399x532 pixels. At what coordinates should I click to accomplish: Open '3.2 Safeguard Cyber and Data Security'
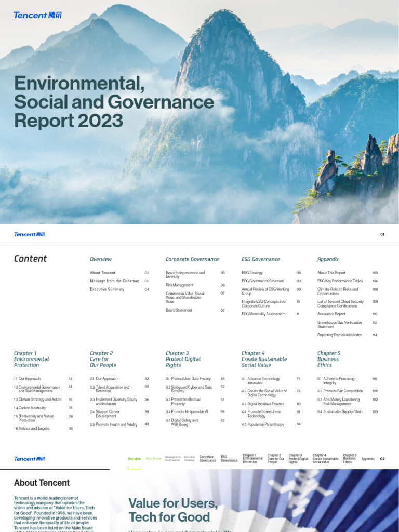point(189,389)
